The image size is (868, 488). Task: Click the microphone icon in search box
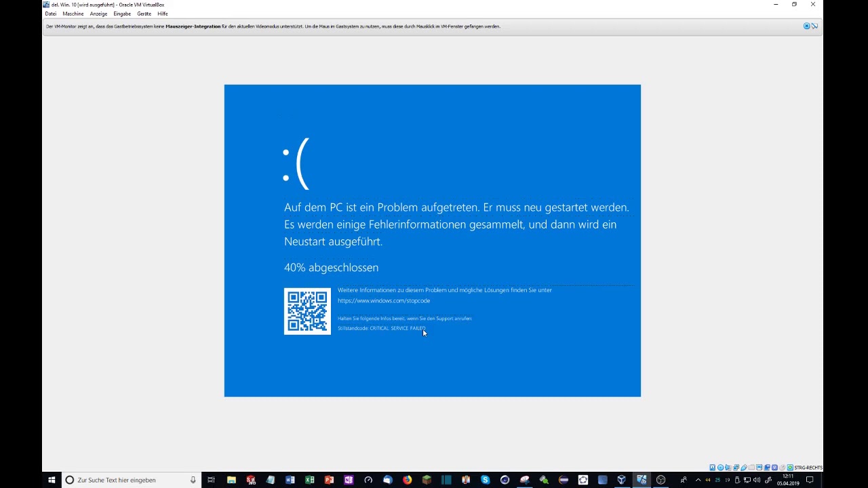[x=193, y=480]
